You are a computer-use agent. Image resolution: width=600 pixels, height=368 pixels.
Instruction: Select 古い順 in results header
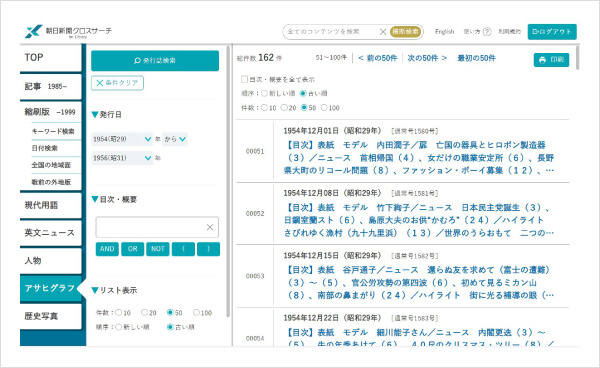303,93
